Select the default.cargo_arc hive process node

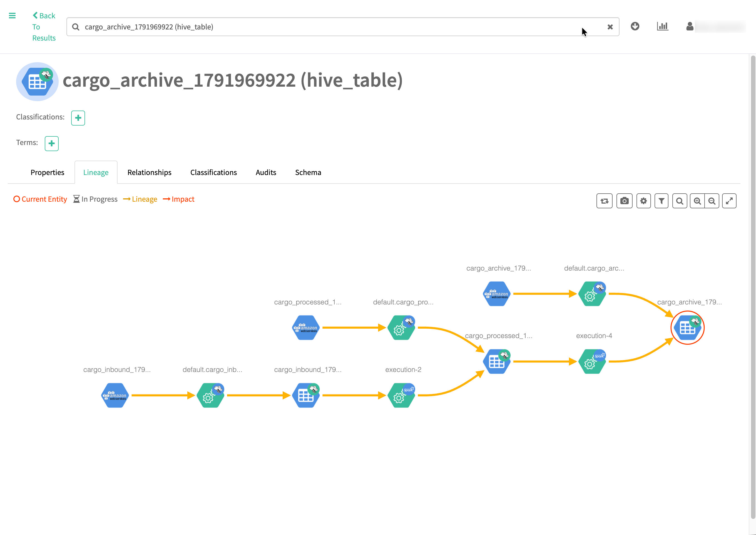coord(592,294)
